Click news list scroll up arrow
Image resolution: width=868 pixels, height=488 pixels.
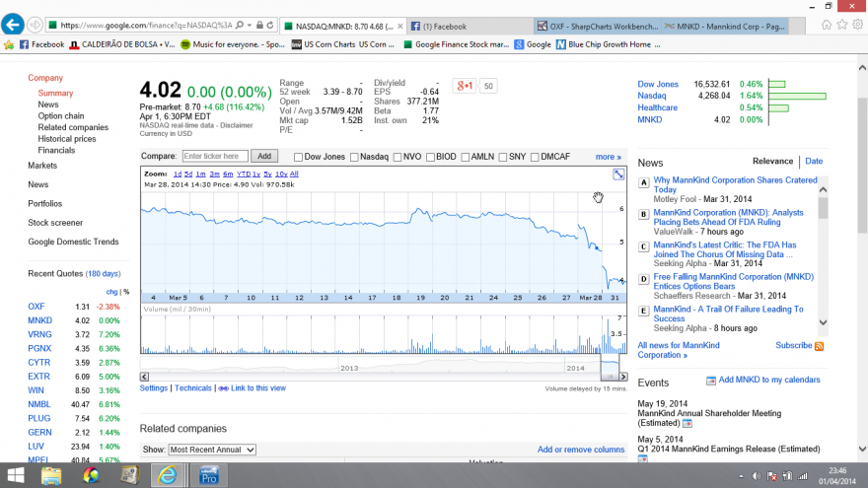[x=824, y=189]
